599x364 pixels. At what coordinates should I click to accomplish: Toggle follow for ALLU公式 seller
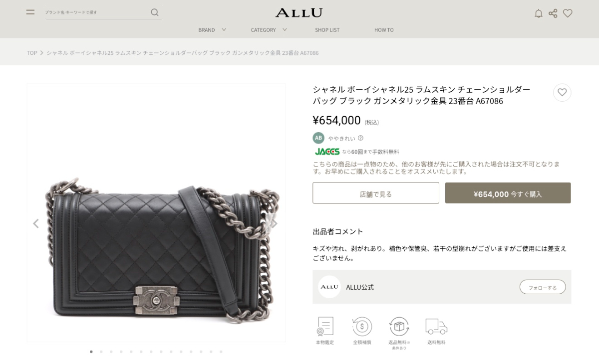pos(543,287)
